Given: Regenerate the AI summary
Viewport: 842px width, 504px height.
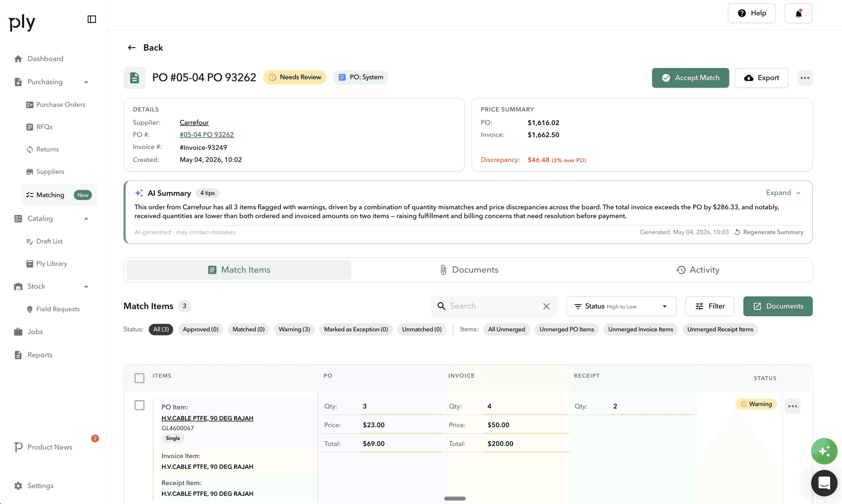Looking at the screenshot, I should coord(769,232).
